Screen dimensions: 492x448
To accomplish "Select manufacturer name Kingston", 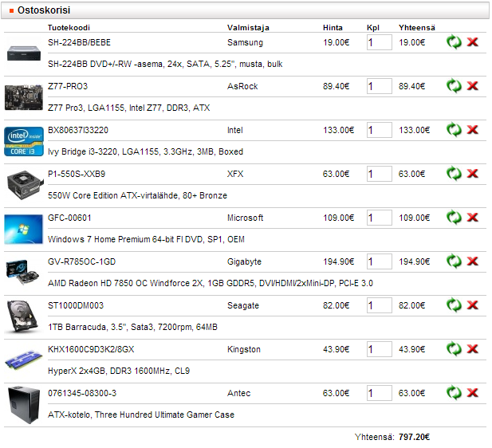I will point(244,349).
